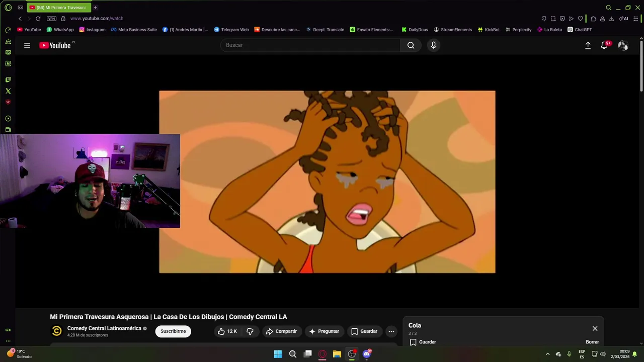Dislike the video with thumbs down
644x362 pixels.
(x=250, y=331)
